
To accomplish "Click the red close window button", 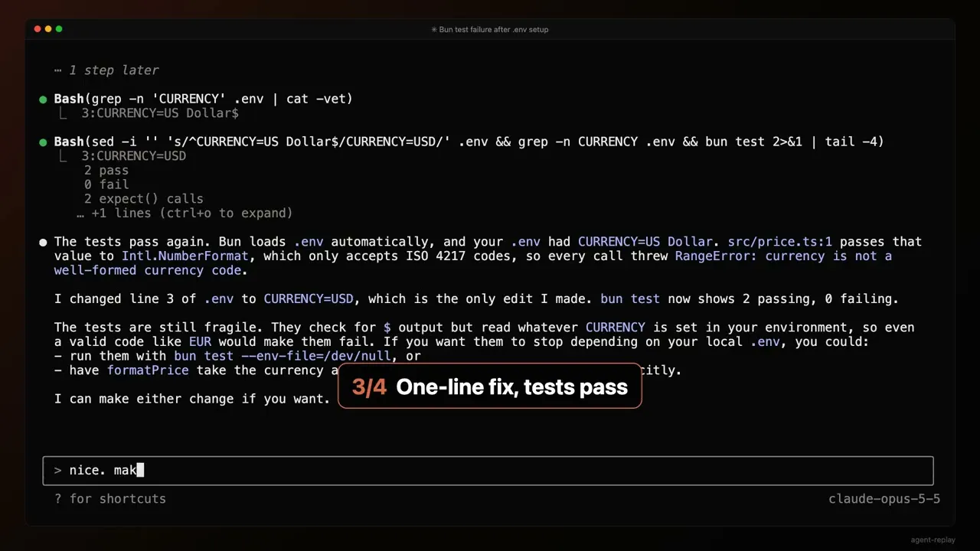I will [x=38, y=29].
